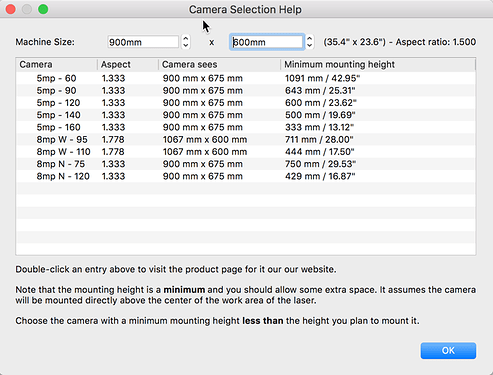Click the green zoom window button
This screenshot has height=375, width=493.
tap(43, 9)
